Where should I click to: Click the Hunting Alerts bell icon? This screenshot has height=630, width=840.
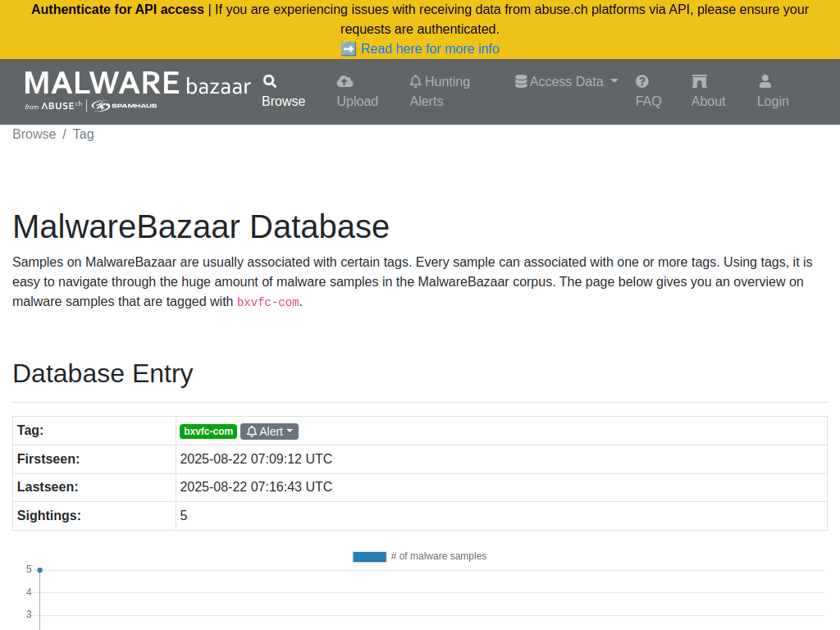[x=415, y=81]
